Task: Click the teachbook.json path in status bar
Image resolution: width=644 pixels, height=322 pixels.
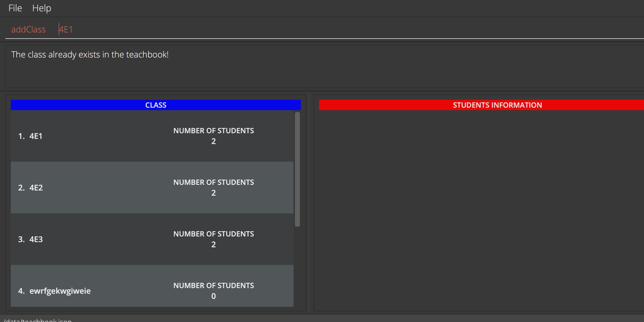Action: [38, 320]
